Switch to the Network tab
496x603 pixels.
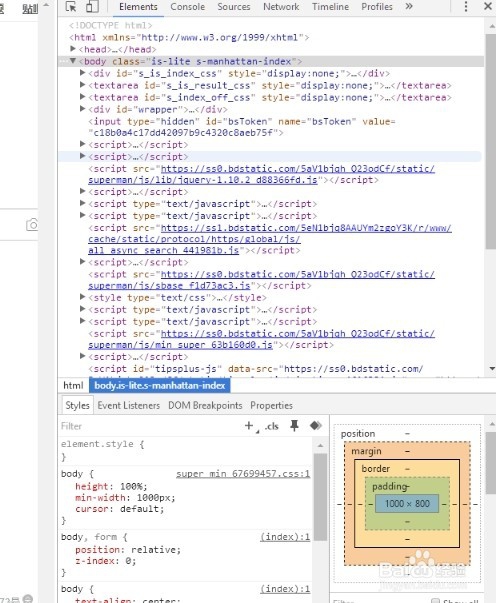click(x=281, y=7)
